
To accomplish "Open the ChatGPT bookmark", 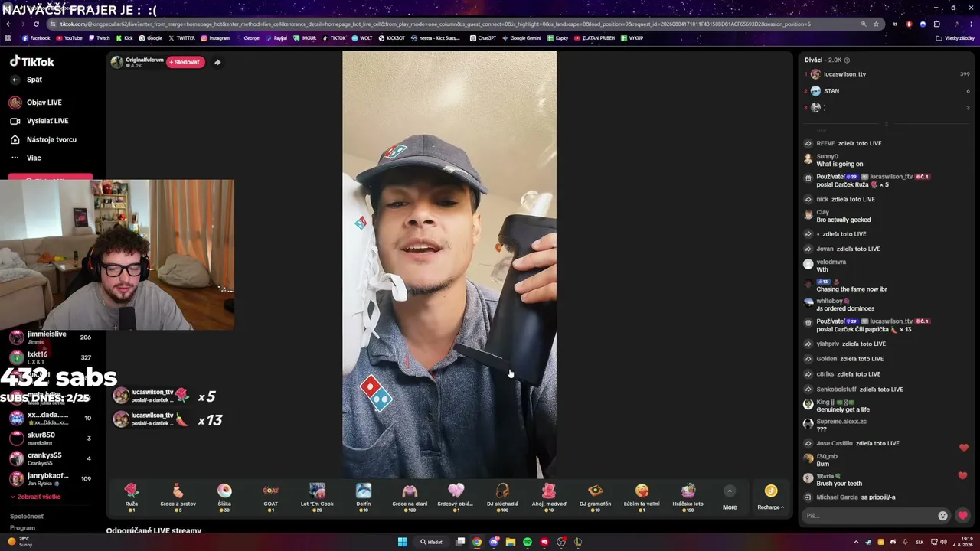I will pyautogui.click(x=483, y=38).
